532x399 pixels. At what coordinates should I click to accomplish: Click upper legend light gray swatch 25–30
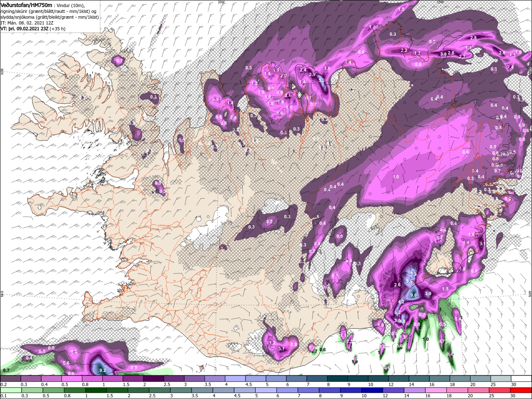[501, 378]
